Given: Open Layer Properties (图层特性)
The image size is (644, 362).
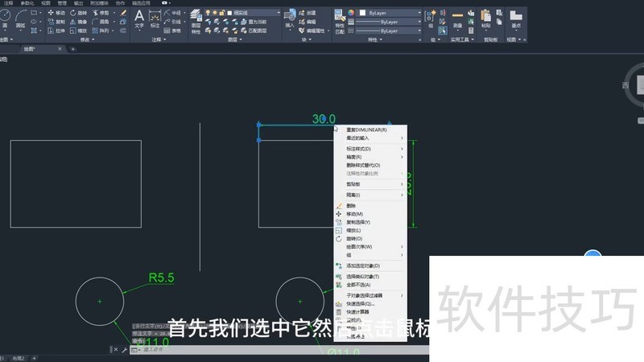Looking at the screenshot, I should [x=196, y=23].
